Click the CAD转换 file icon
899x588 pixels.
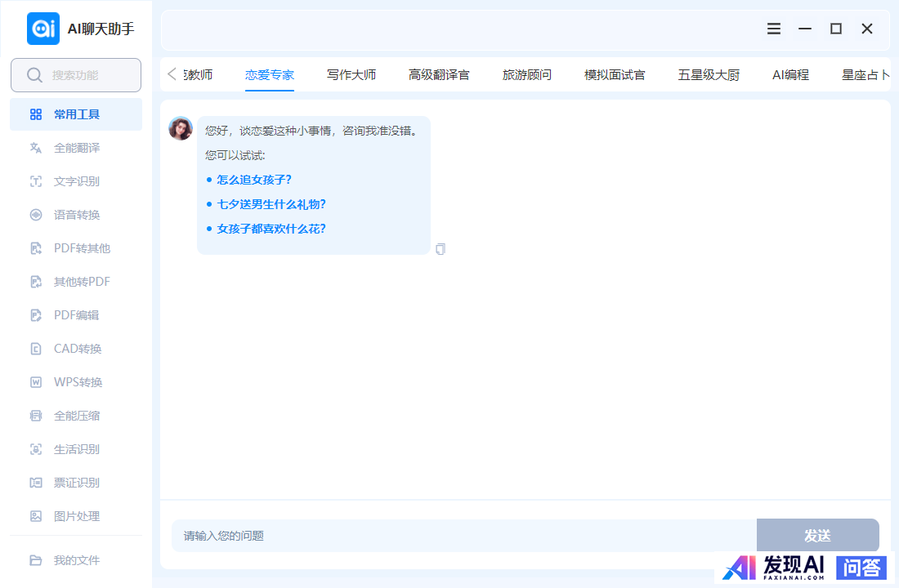point(35,349)
